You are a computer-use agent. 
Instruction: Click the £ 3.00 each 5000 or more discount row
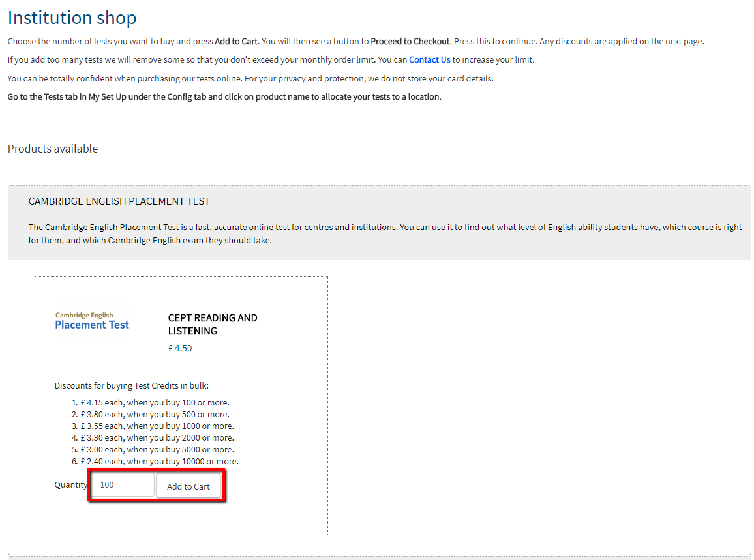[x=157, y=449]
